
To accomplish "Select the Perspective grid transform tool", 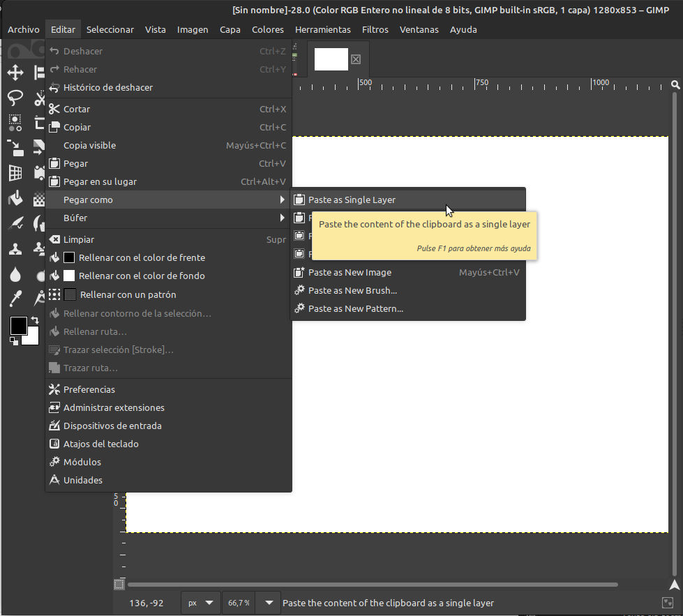I will (x=15, y=174).
